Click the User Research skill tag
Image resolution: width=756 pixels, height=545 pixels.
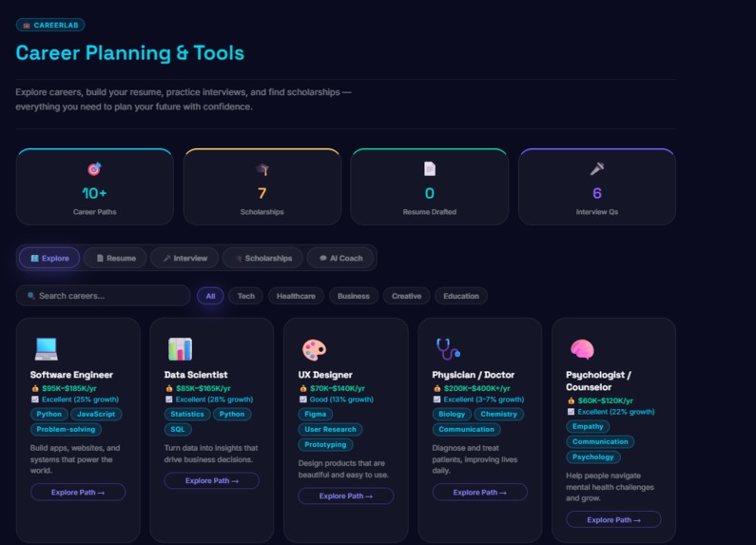click(x=330, y=429)
